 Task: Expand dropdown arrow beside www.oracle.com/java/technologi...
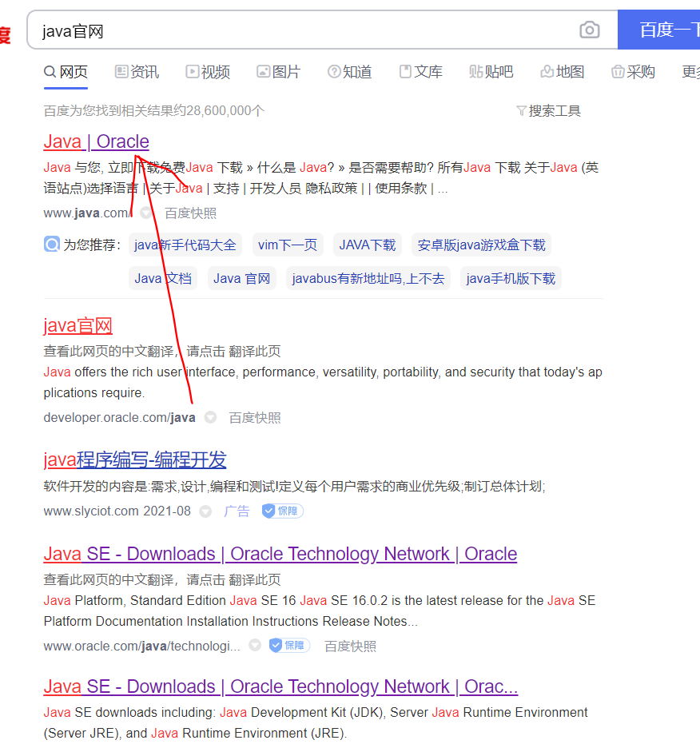pyautogui.click(x=255, y=646)
